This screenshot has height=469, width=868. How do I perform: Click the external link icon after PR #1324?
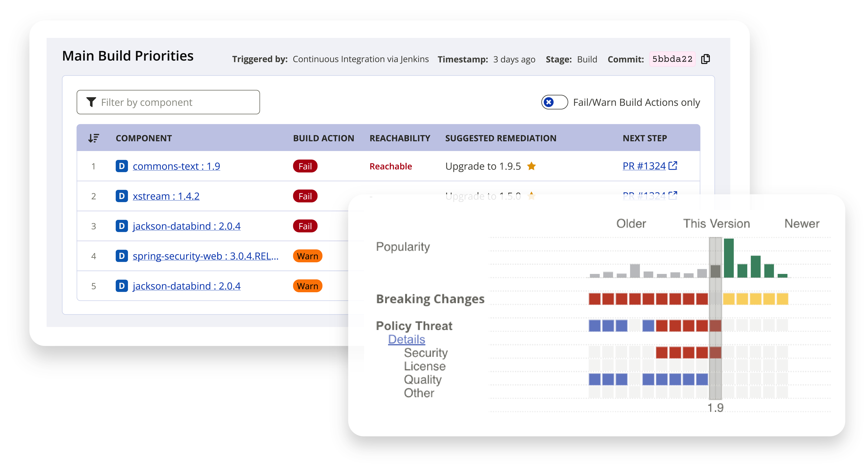pyautogui.click(x=673, y=165)
